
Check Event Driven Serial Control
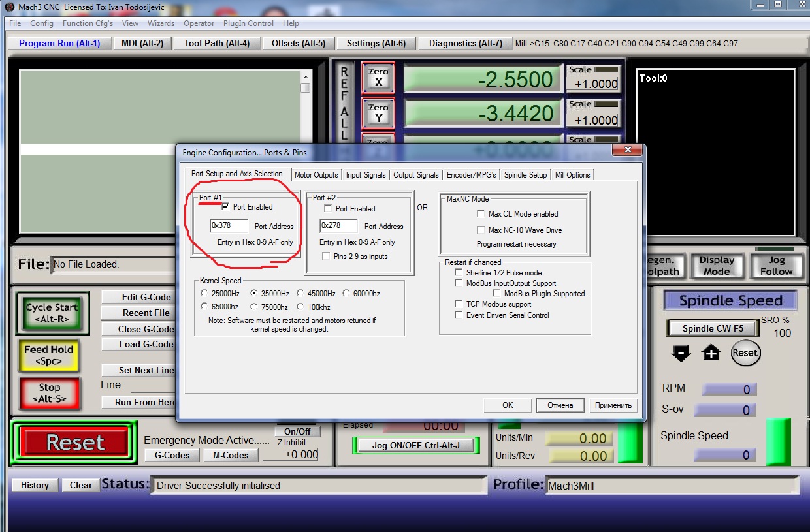coord(459,315)
